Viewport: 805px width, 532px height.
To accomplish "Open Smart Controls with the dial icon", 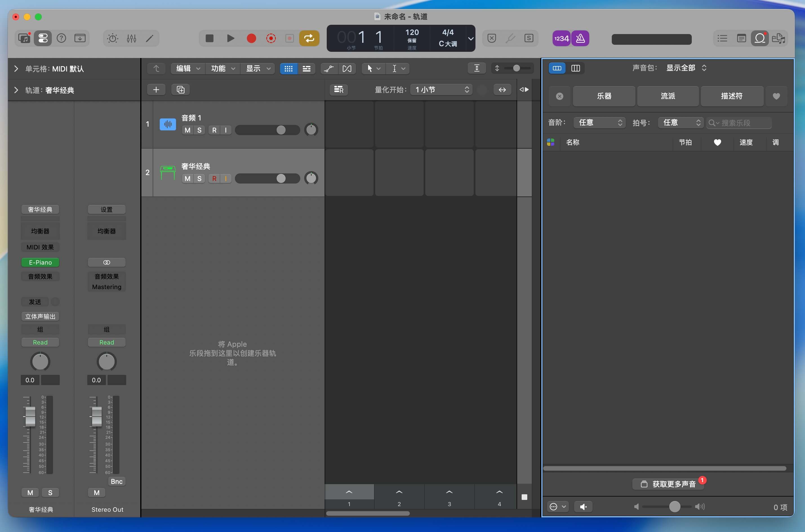I will [113, 38].
